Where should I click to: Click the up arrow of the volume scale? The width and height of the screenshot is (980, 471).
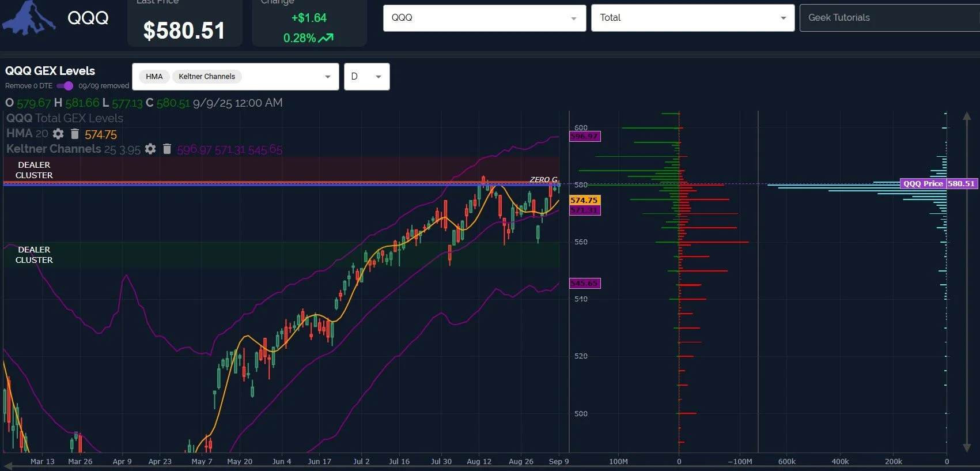click(967, 116)
